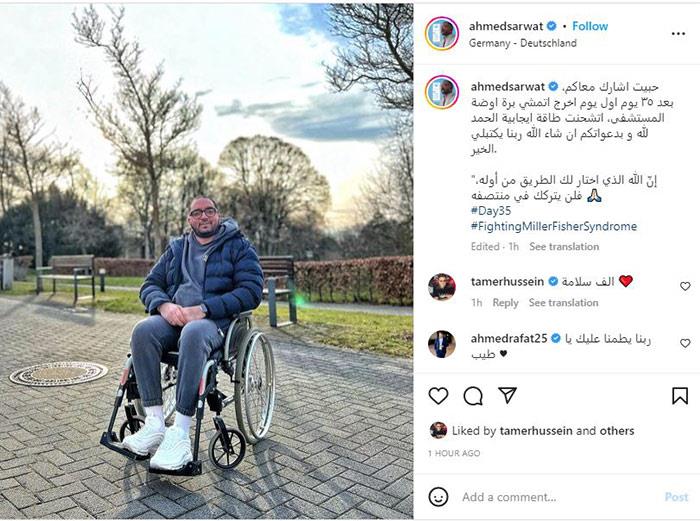Open ahmedsarwat's profile picture in header

442,33
